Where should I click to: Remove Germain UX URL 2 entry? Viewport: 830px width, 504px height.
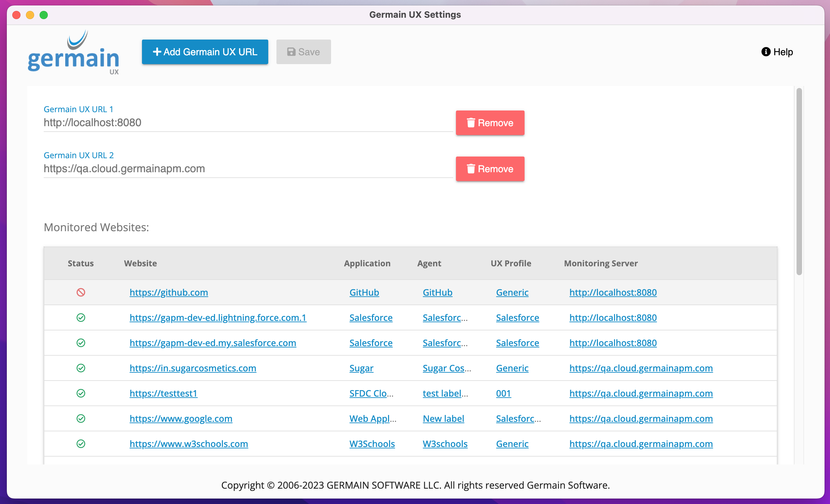490,169
